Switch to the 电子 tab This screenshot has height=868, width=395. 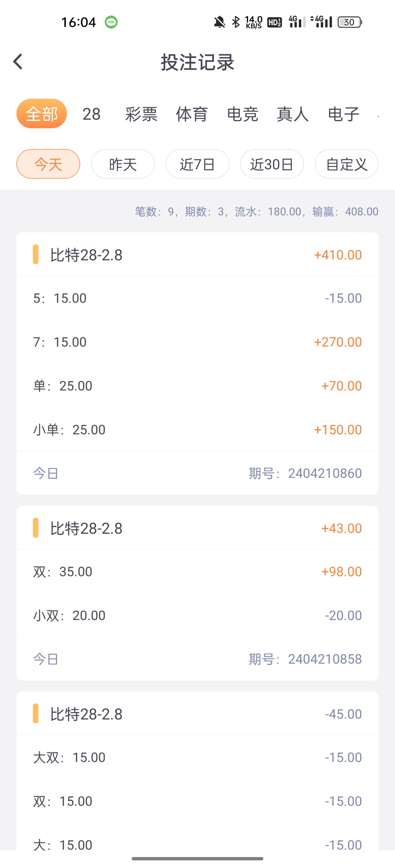pos(343,114)
